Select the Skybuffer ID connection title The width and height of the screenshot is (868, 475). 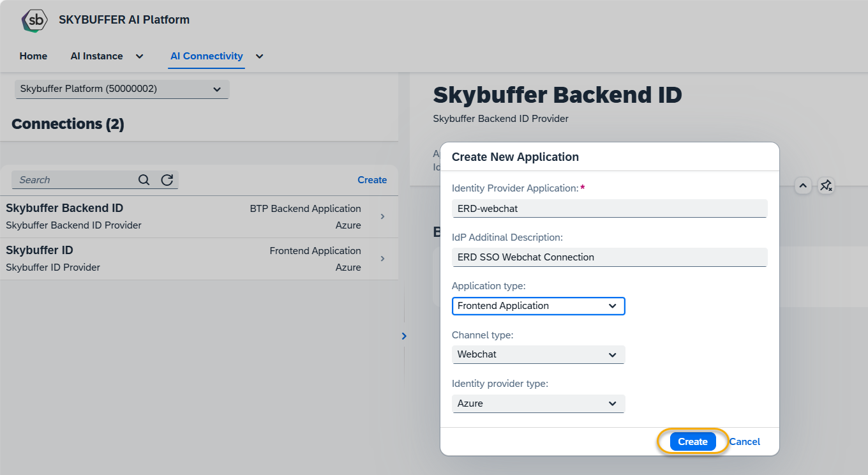(40, 250)
